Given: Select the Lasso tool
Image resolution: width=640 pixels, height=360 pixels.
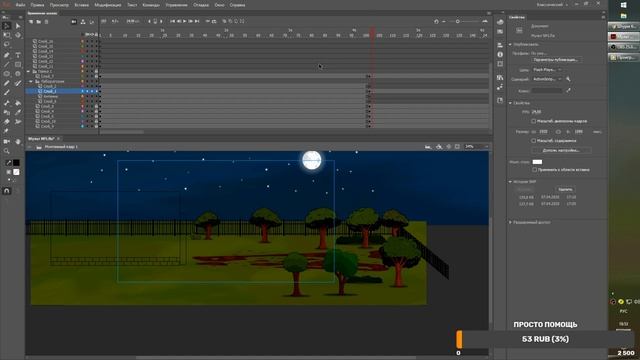Looking at the screenshot, I should click(x=7, y=44).
